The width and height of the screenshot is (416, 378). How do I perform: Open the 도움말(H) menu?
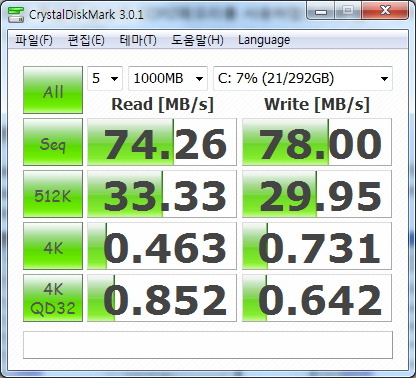197,40
